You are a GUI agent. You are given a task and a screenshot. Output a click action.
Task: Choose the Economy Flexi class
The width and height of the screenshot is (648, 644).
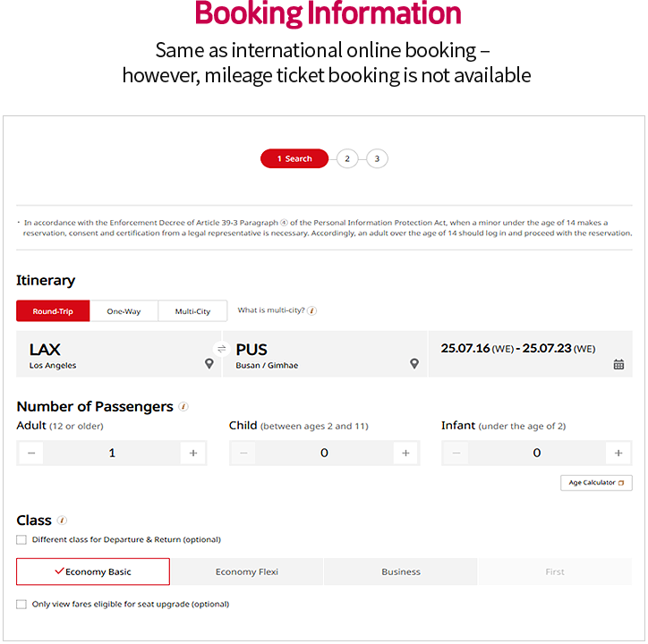pos(247,572)
